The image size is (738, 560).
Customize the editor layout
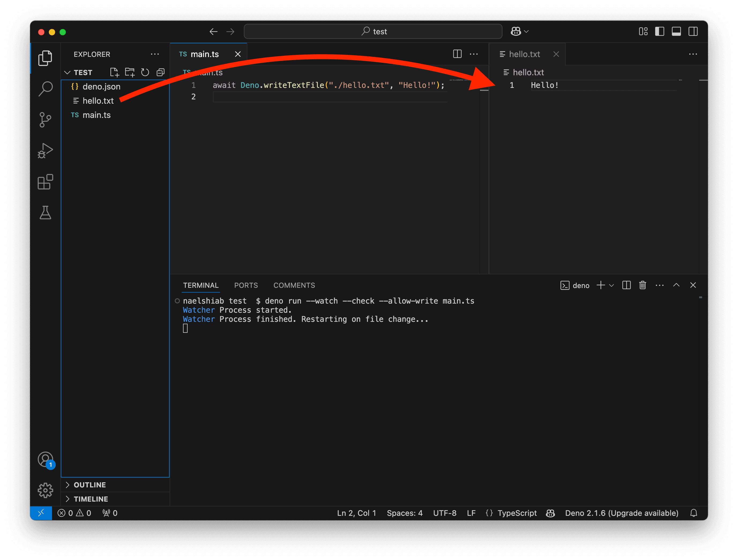tap(643, 31)
